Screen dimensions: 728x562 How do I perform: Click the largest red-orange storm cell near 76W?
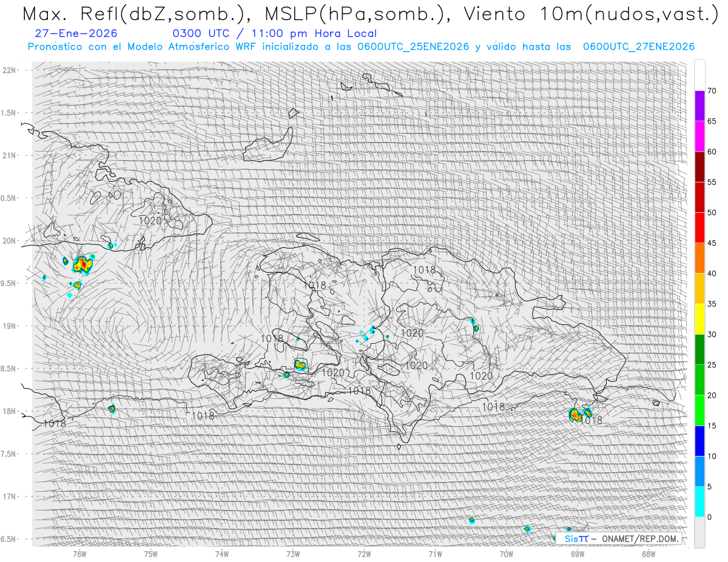point(83,264)
